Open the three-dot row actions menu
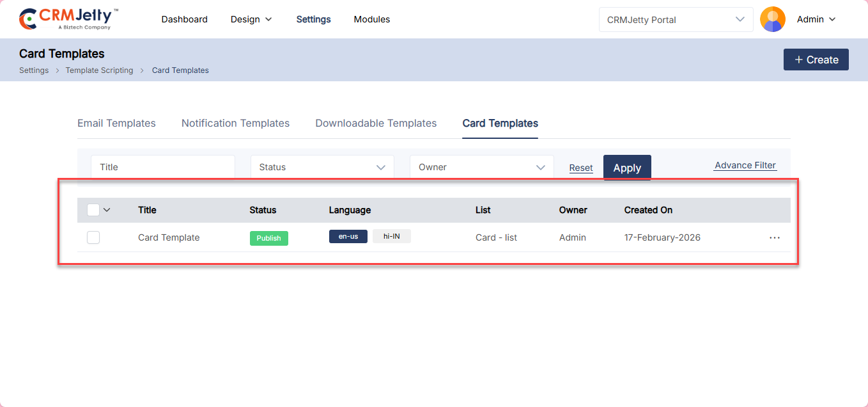The height and width of the screenshot is (407, 868). (x=775, y=237)
